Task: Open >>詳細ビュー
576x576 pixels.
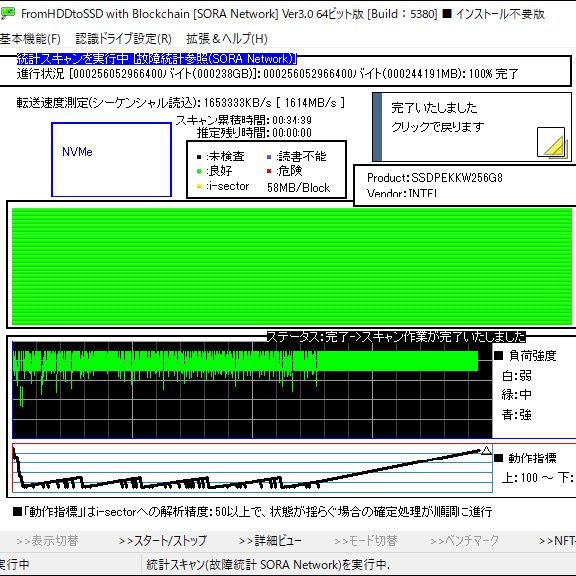Action: pos(270,541)
